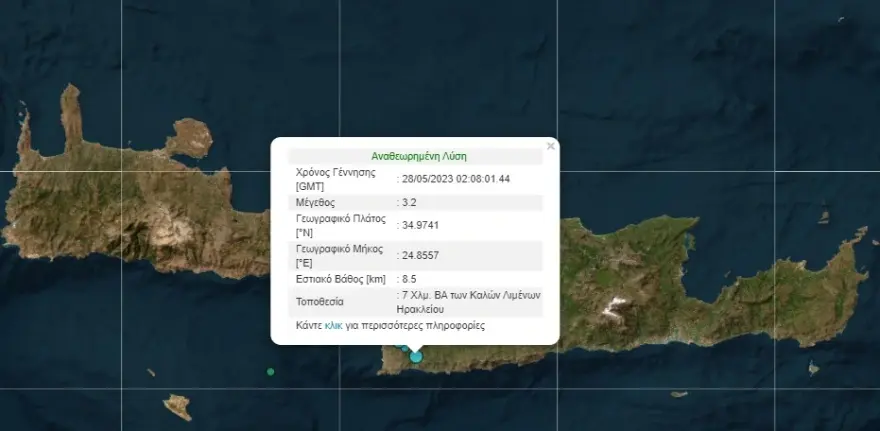Click the longitude value 24.8557
This screenshot has width=880, height=431.
tap(418, 255)
